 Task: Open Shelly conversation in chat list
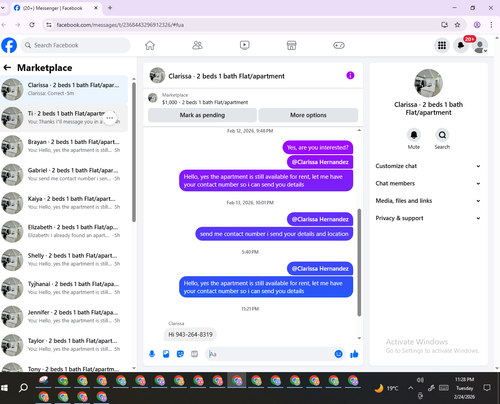[64, 260]
